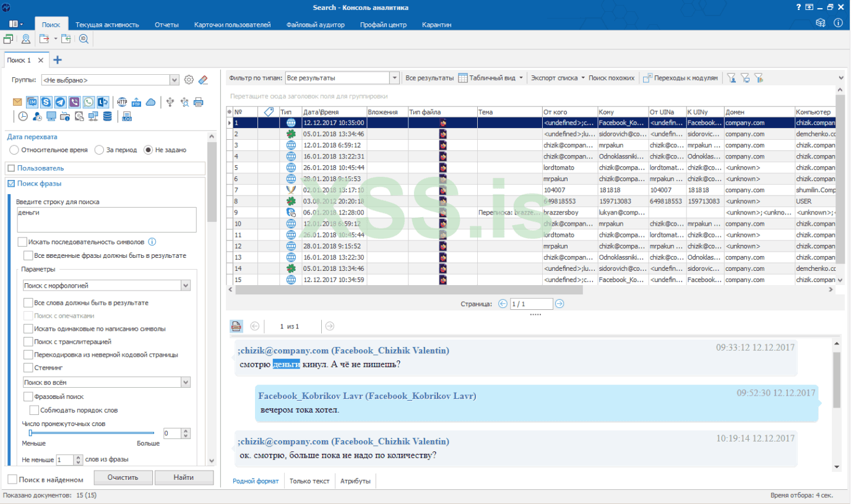
Task: Select the LOG source icon
Action: pos(126,116)
